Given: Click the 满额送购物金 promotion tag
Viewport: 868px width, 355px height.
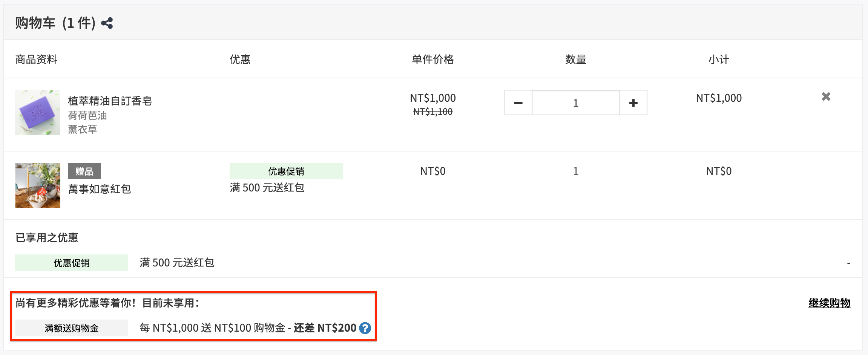Looking at the screenshot, I should 72,328.
